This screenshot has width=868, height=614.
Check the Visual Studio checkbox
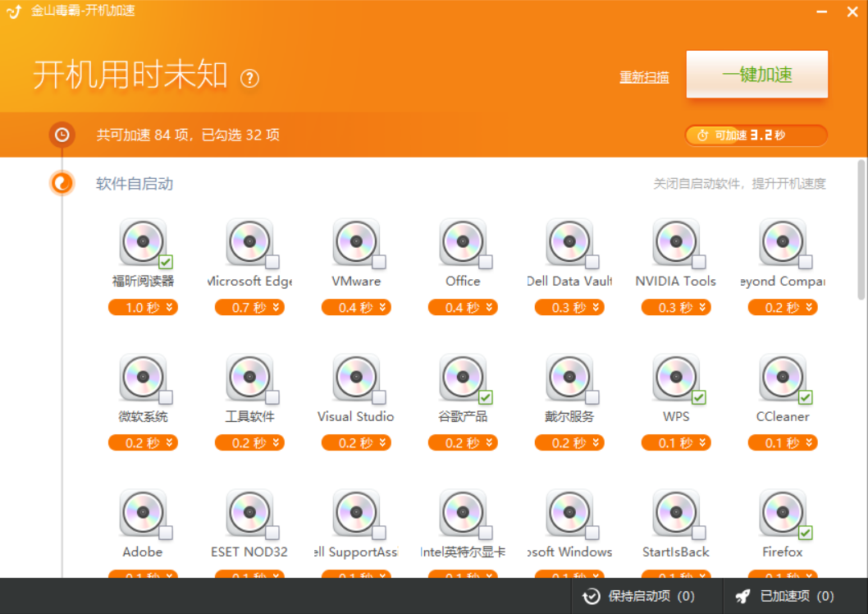click(x=379, y=397)
